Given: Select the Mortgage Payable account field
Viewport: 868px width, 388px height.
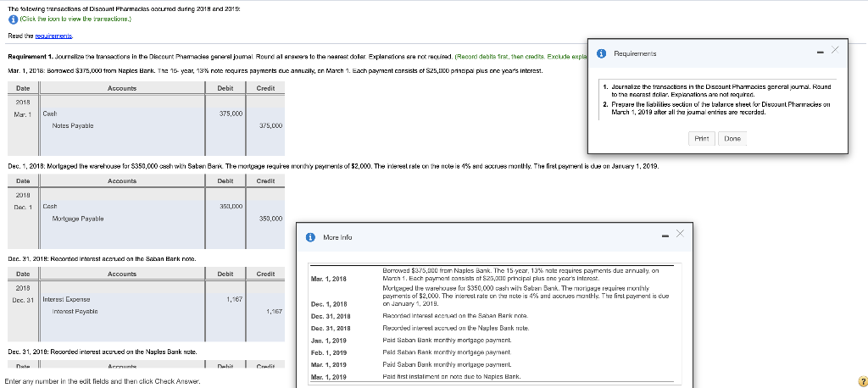Looking at the screenshot, I should 121,219.
